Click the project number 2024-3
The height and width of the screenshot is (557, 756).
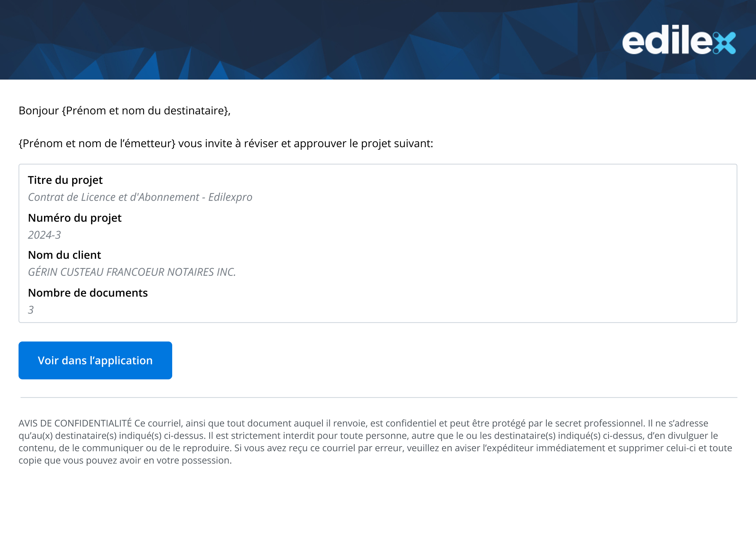pos(44,235)
